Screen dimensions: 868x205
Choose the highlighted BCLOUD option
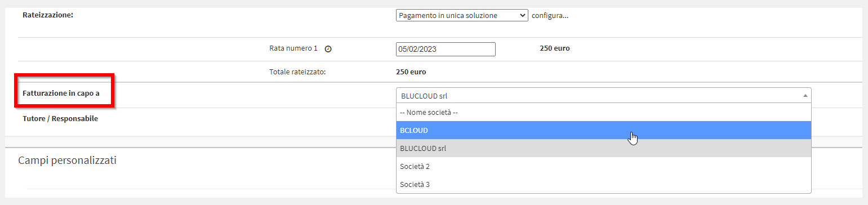pos(603,130)
